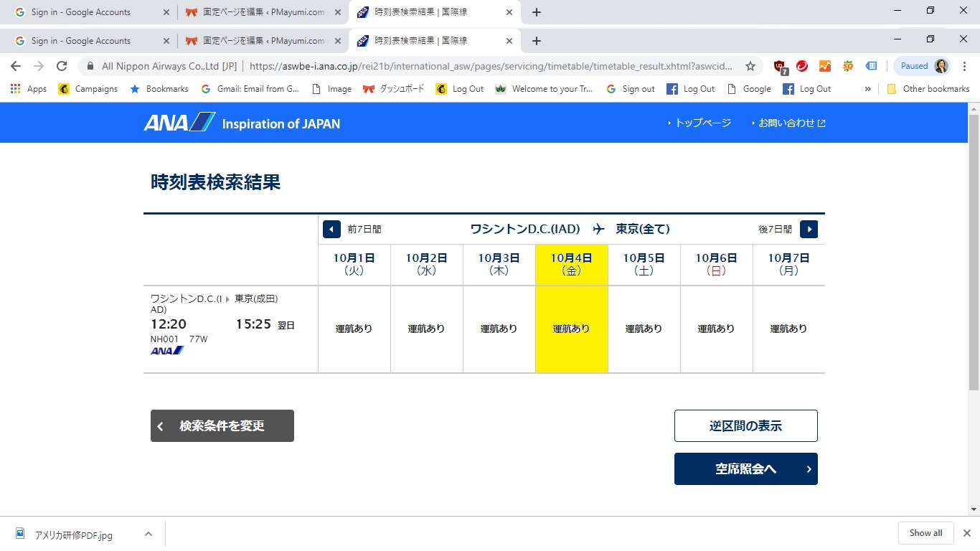Open the Image bookmark

tap(331, 89)
